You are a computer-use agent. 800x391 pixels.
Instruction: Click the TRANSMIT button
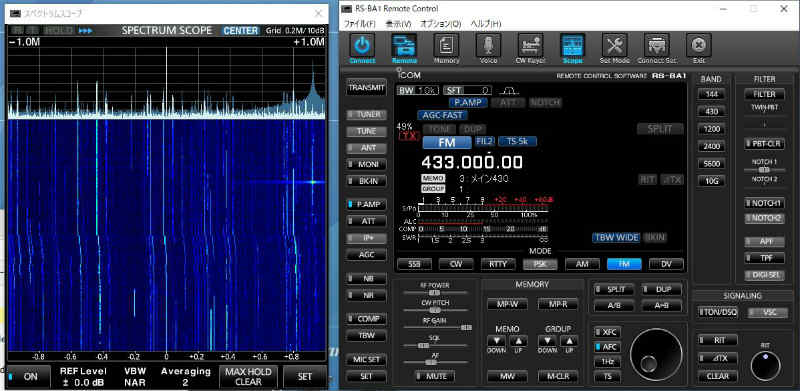pos(366,87)
